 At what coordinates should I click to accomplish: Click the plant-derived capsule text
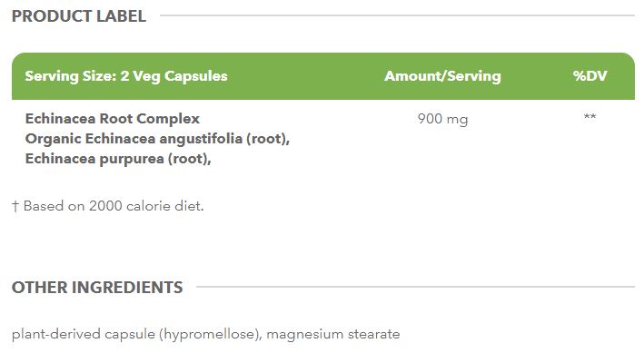(x=84, y=334)
